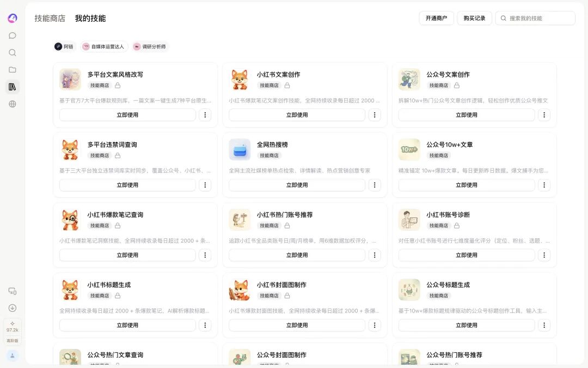Open more options for 公众号10w+文章

[x=544, y=185]
